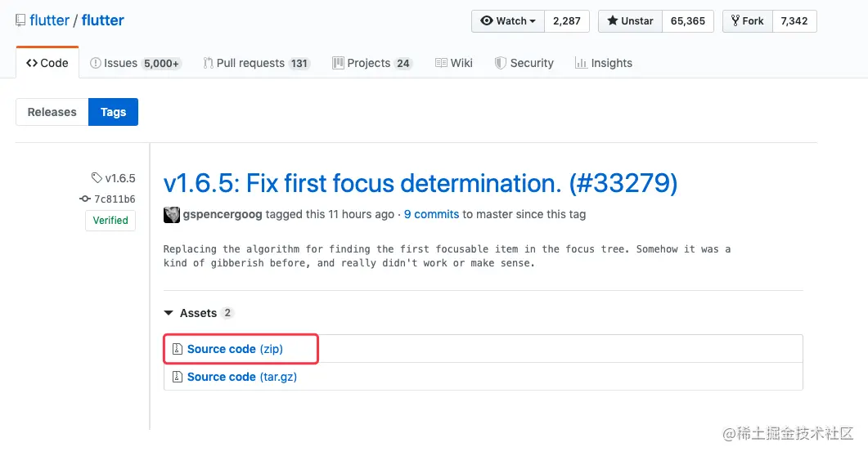
Task: Click the v1.6.5 tag link
Action: pyautogui.click(x=114, y=178)
